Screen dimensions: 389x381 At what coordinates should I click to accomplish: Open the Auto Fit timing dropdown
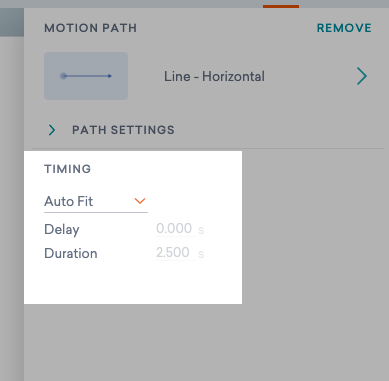pyautogui.click(x=96, y=202)
